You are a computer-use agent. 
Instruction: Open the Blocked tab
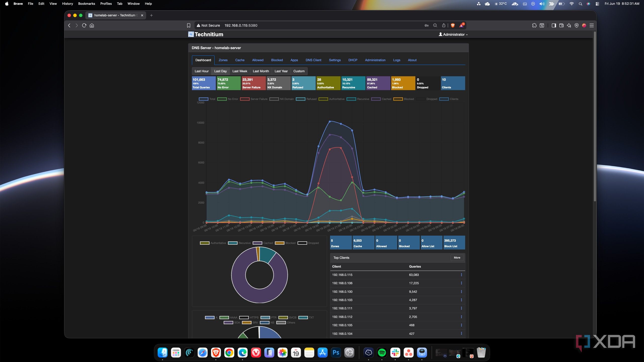[x=277, y=60]
